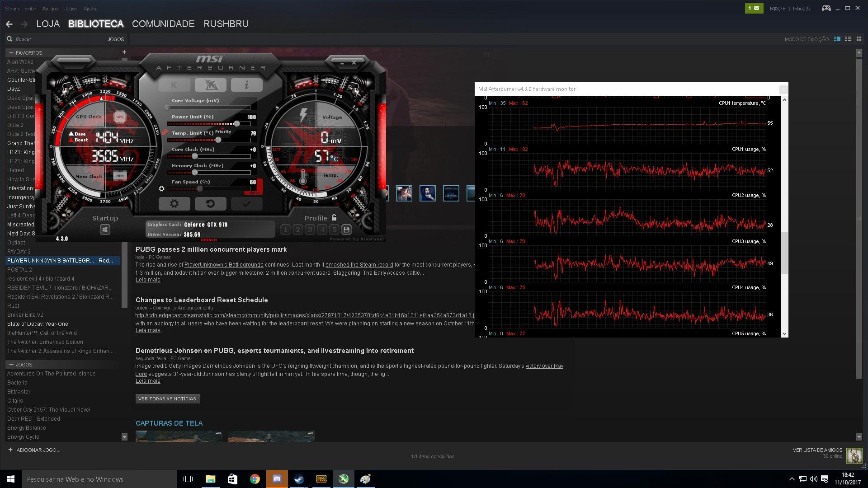
Task: Open the 'smashed the Steam record' link
Action: coord(359,265)
